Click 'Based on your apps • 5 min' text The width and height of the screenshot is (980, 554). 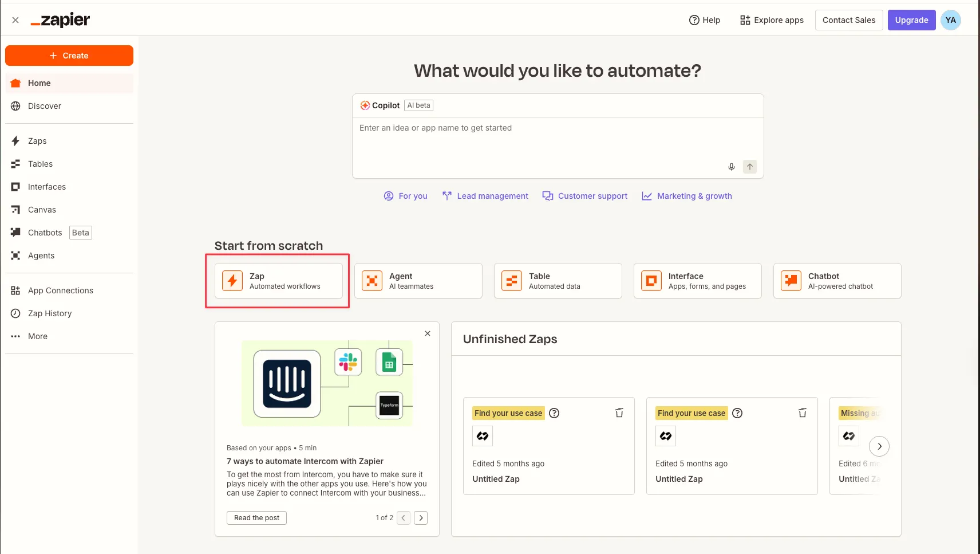(271, 448)
